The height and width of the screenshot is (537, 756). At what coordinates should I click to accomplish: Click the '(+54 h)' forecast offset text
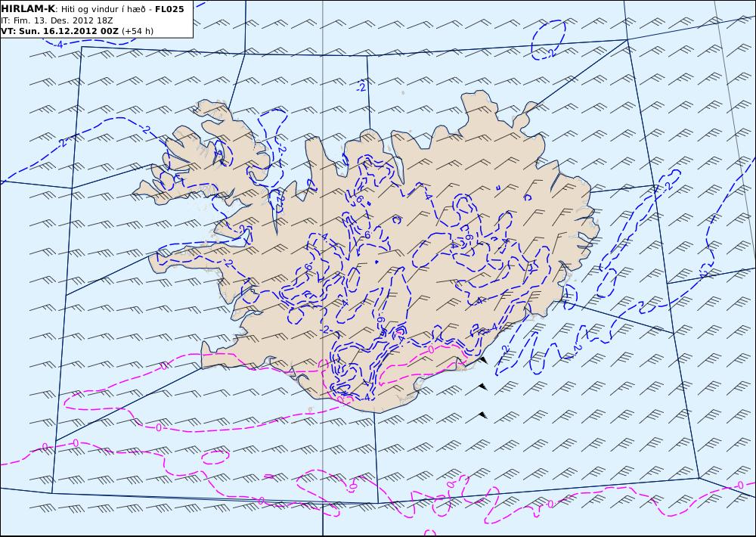pyautogui.click(x=138, y=31)
